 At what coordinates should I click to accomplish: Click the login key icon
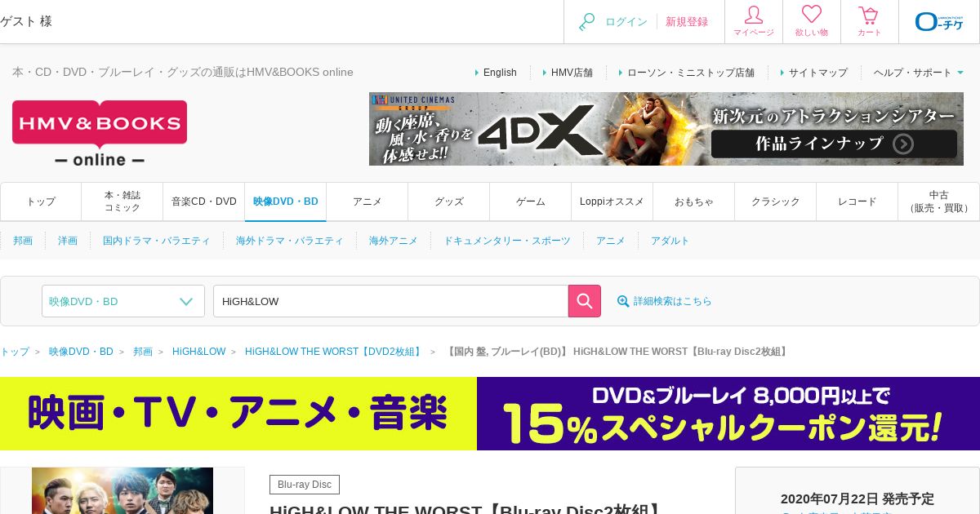pyautogui.click(x=586, y=22)
